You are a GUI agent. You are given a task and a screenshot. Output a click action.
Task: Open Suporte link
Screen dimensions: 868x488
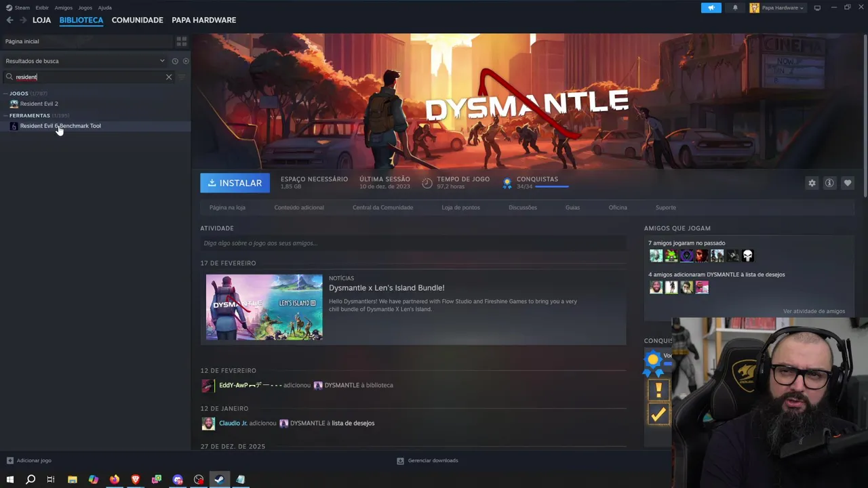[666, 207]
